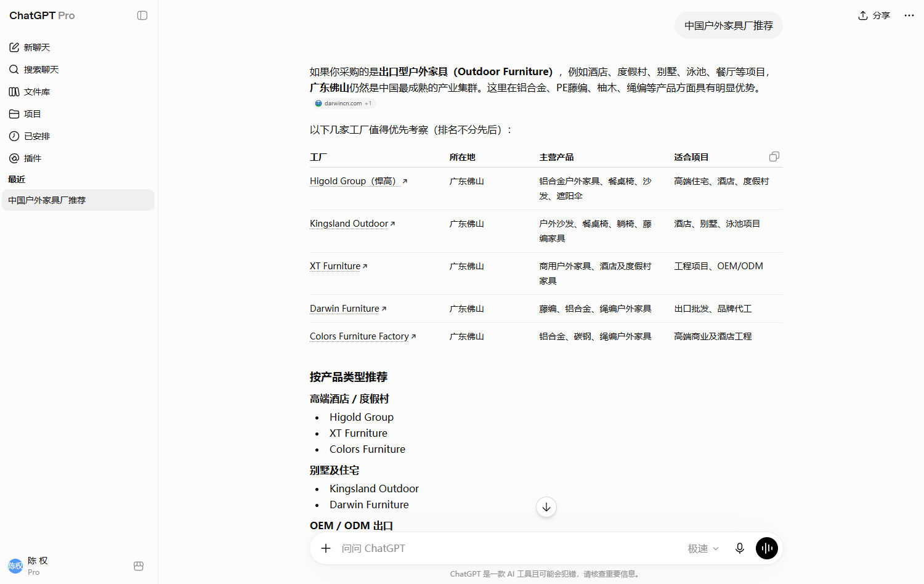
Task: Click heading 按产品类型推荐
Action: coord(349,377)
